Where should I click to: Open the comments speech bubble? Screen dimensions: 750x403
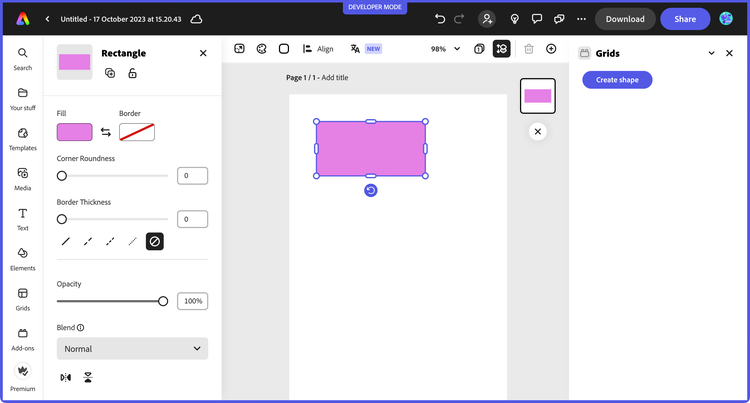537,19
